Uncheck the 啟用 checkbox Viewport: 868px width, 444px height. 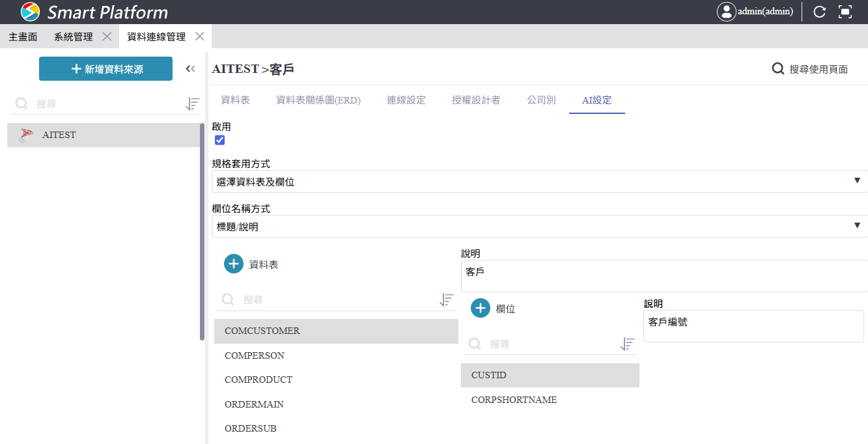(x=219, y=139)
